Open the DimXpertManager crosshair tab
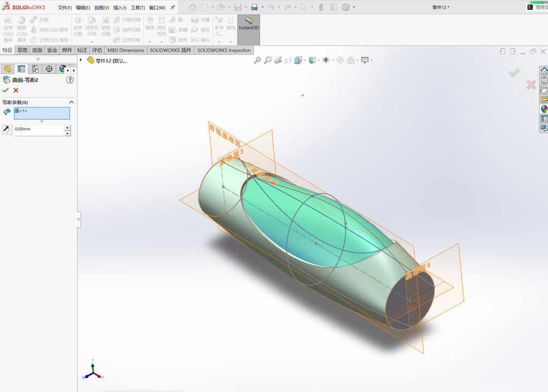The image size is (548, 392). coord(49,69)
